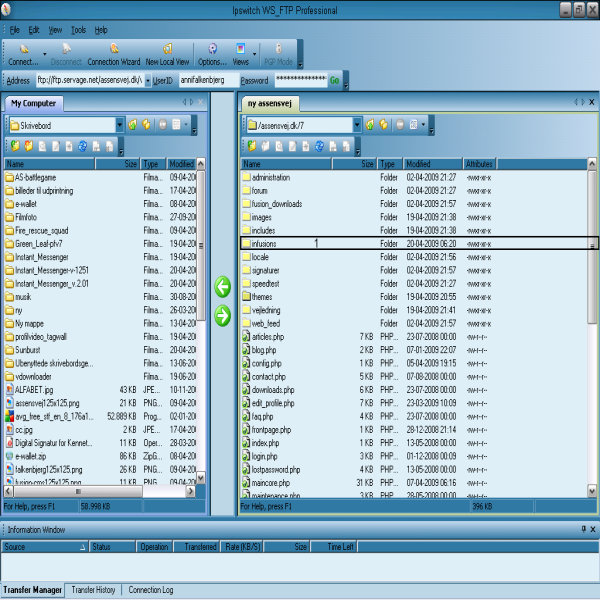Click into the Address field
600x600 pixels.
coord(90,80)
